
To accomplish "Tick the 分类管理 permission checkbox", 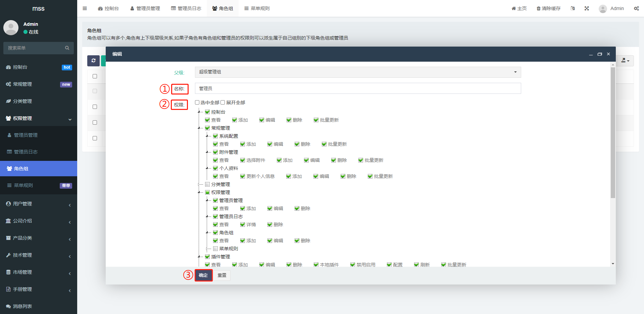I will [207, 184].
